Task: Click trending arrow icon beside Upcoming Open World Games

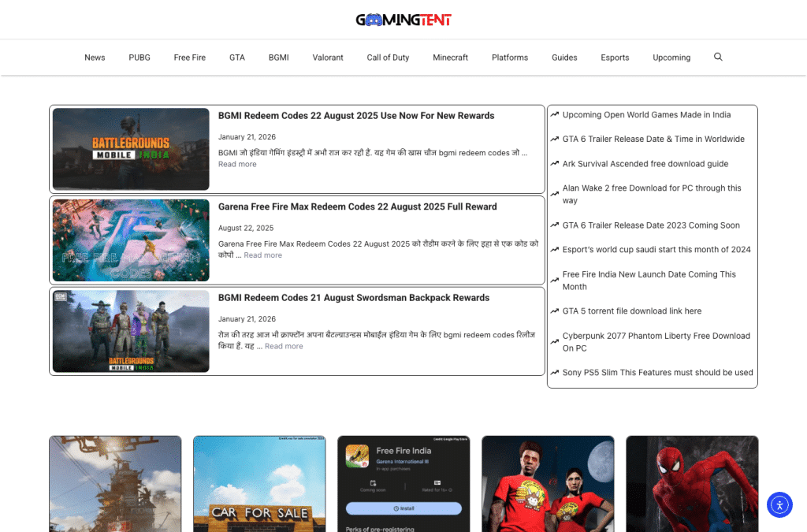Action: coord(554,115)
